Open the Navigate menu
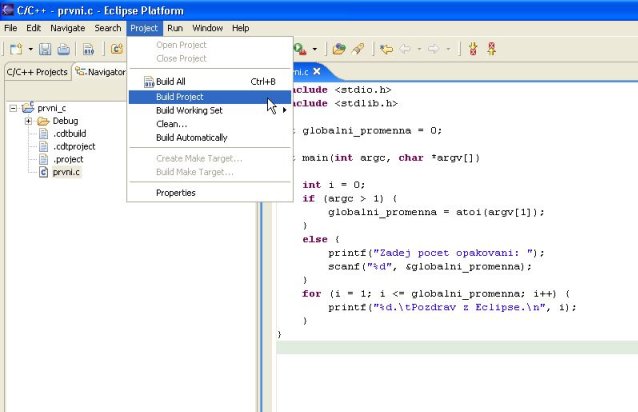The image size is (638, 412). click(68, 28)
